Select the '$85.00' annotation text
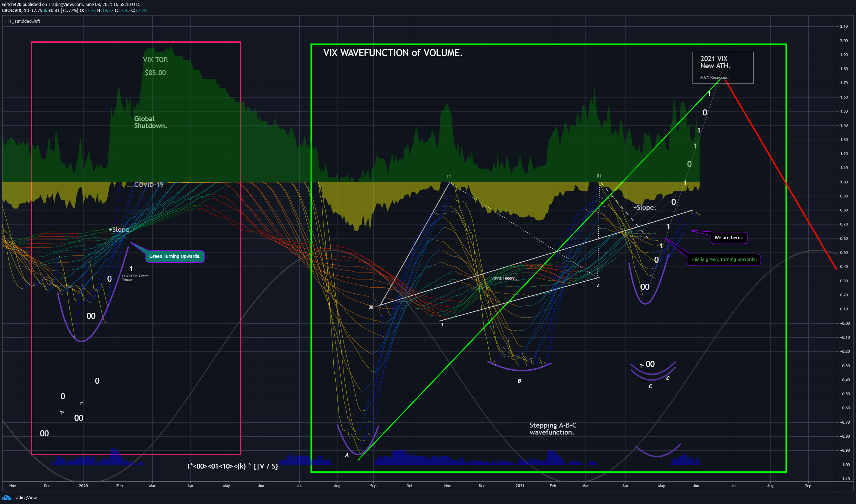856x504 pixels. 155,73
